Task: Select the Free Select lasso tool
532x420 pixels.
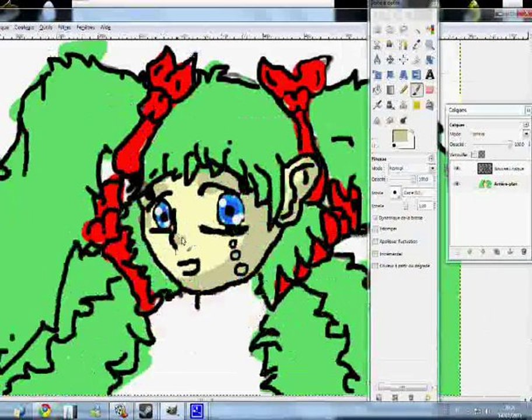Action: coord(404,30)
